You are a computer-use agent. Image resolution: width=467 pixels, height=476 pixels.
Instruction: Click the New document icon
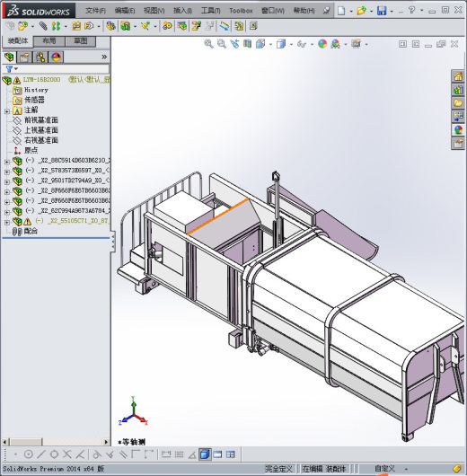coord(341,11)
